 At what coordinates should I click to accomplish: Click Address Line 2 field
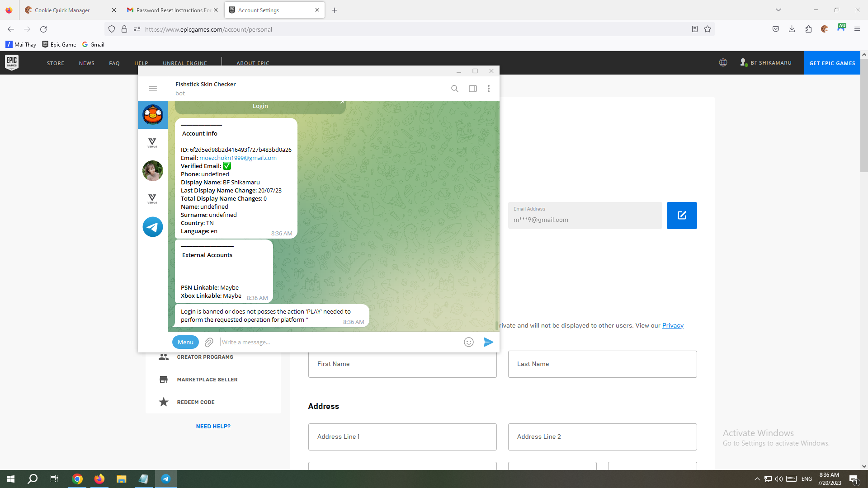602,437
